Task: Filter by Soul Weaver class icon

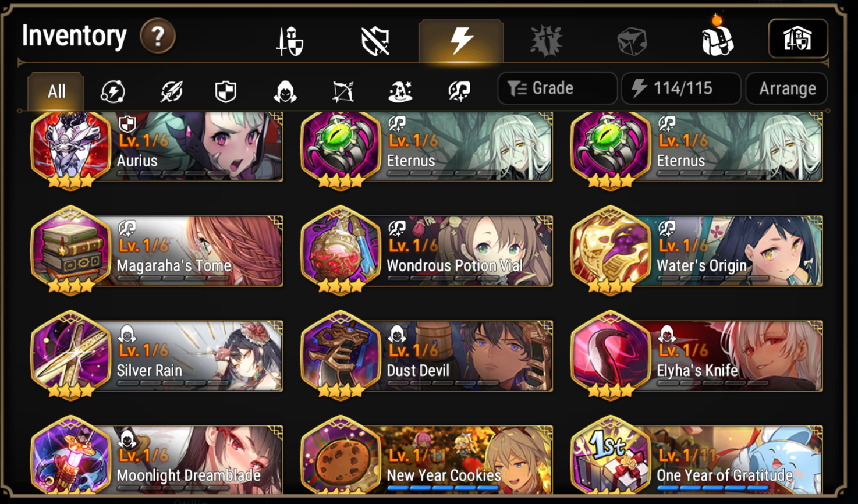Action: pyautogui.click(x=459, y=91)
